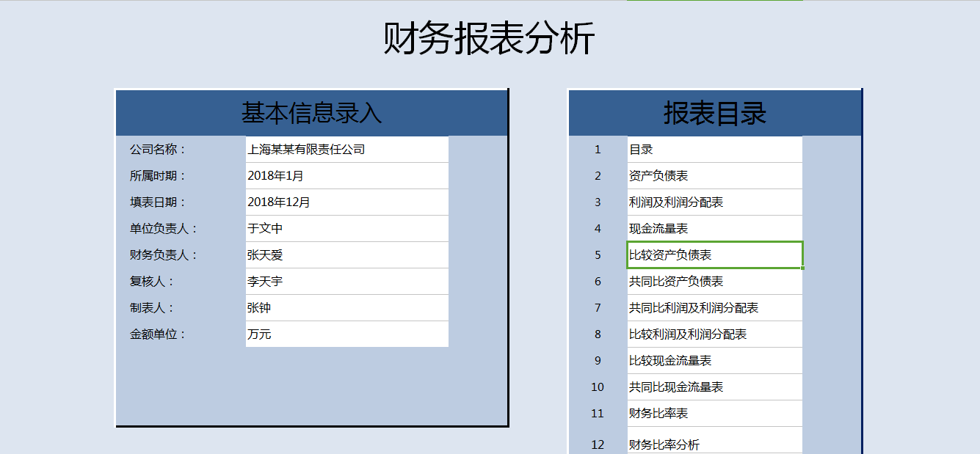
Task: Click the 财务负责人： label
Action: pos(164,255)
